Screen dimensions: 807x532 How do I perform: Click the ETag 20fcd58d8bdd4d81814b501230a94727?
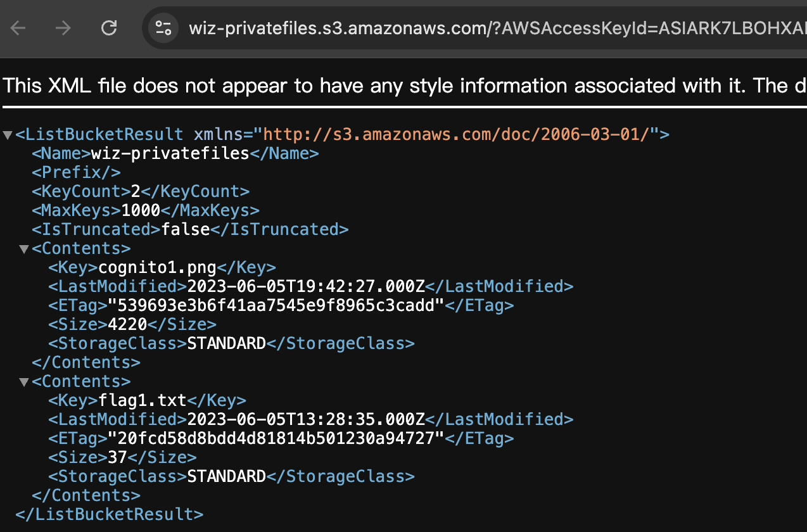click(x=276, y=438)
